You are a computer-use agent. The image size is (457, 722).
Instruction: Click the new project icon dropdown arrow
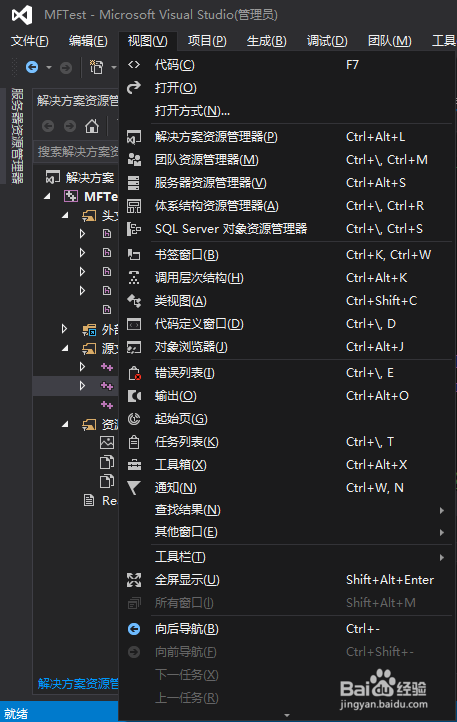(113, 68)
